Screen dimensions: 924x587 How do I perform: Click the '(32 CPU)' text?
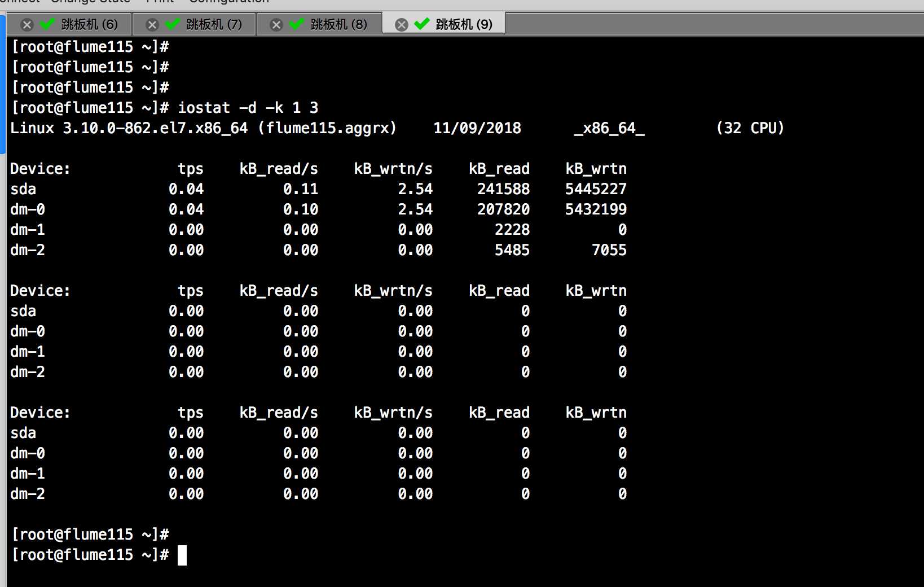pyautogui.click(x=750, y=128)
